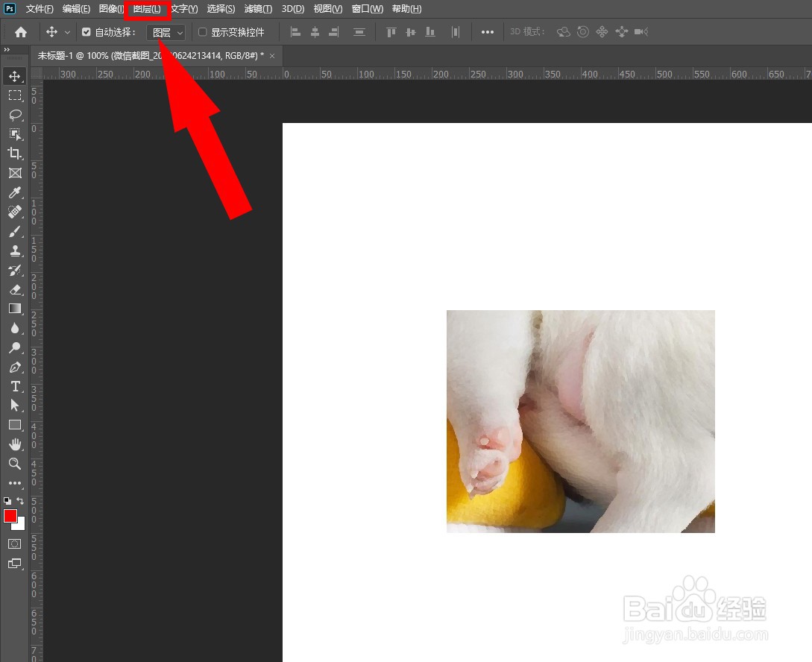Open more align and distribute options
Viewport: 812px width, 662px height.
pos(488,32)
